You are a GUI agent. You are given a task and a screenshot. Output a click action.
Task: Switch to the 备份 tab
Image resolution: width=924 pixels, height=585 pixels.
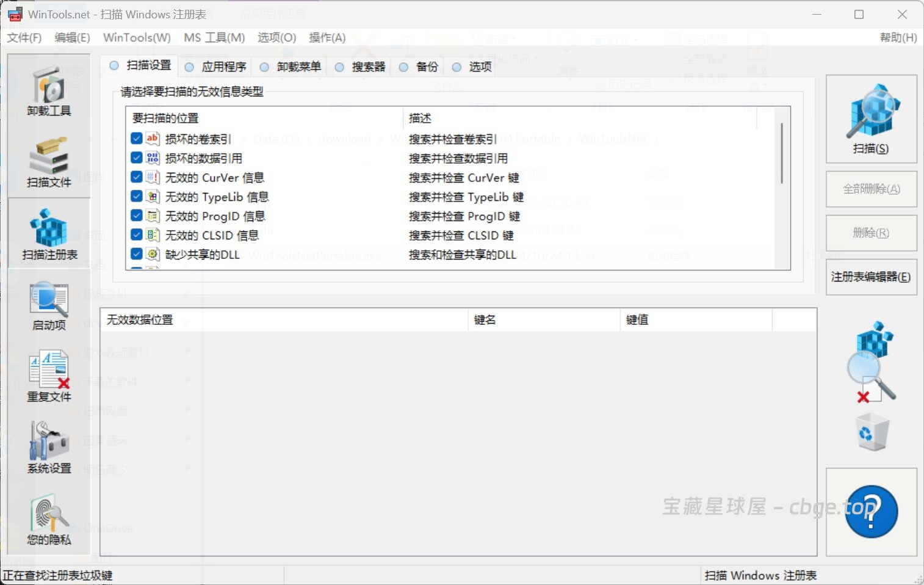(419, 67)
